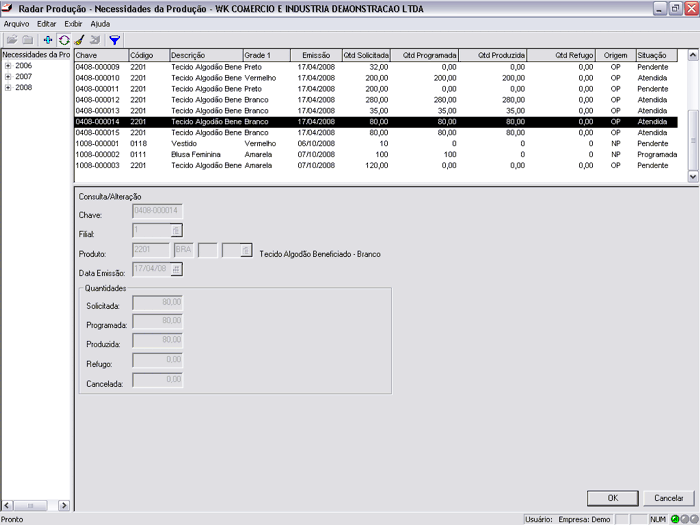Click the second folder toolbar icon
Image resolution: width=700 pixels, height=525 pixels.
pyautogui.click(x=28, y=40)
